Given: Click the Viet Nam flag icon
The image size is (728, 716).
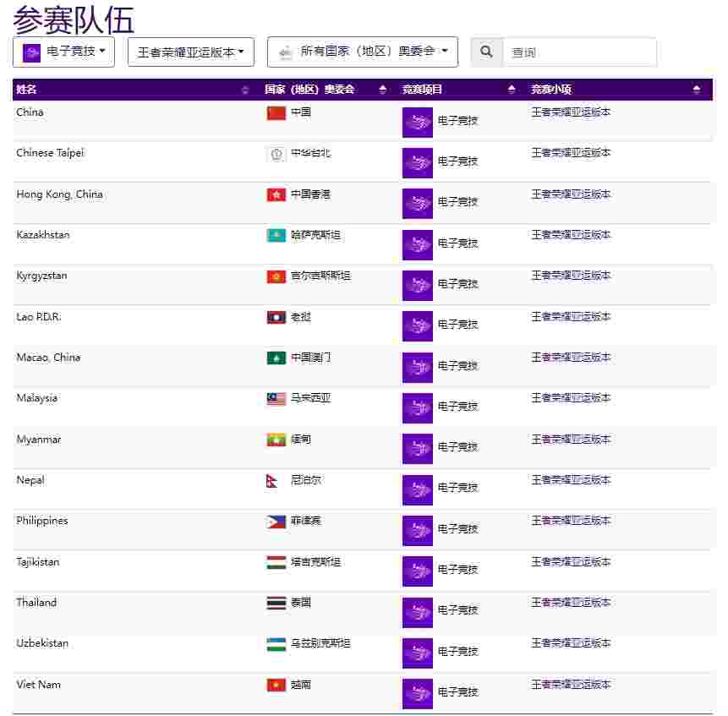Looking at the screenshot, I should click(276, 685).
